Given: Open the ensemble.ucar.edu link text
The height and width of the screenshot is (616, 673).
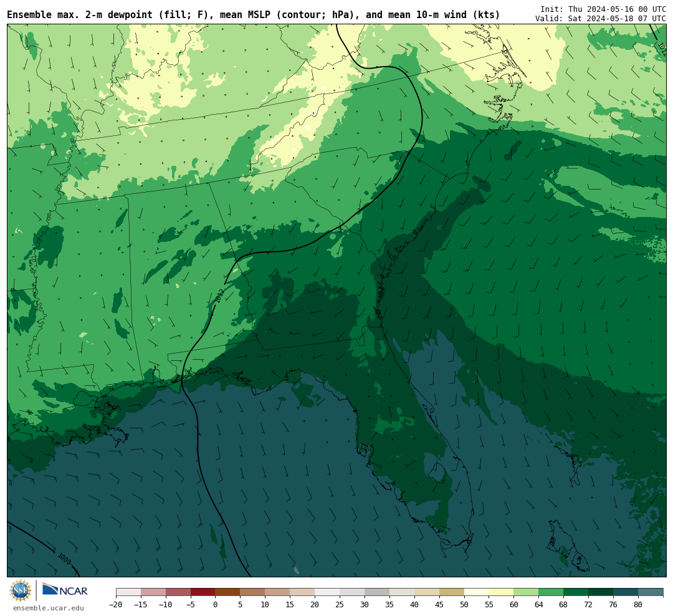Looking at the screenshot, I should coord(49,608).
